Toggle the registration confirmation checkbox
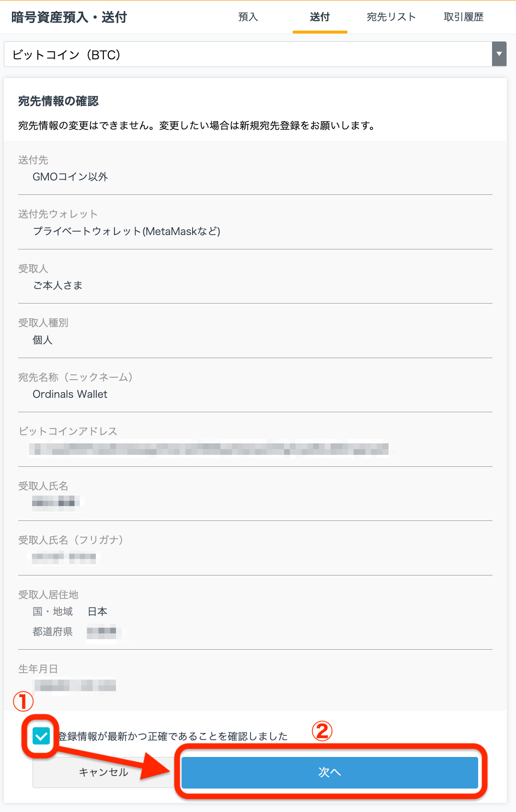Viewport: 516px width, 812px height. [41, 736]
